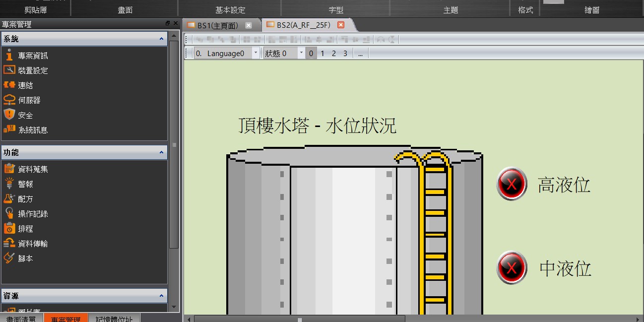
Task: Select the 中液位 red X indicator lamp
Action: (512, 268)
